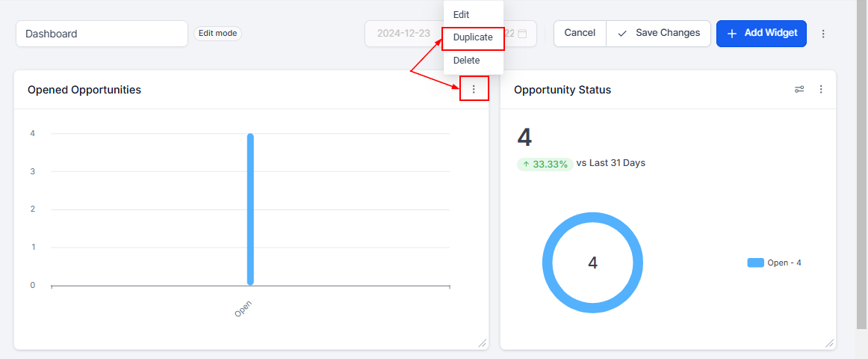Open dashboard three-dot menu beside Add Widget

[x=823, y=34]
